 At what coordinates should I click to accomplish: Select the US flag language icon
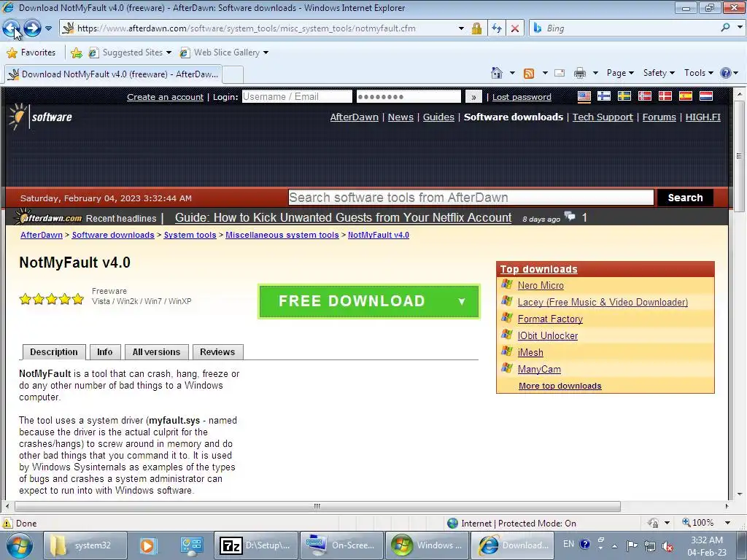tap(584, 97)
